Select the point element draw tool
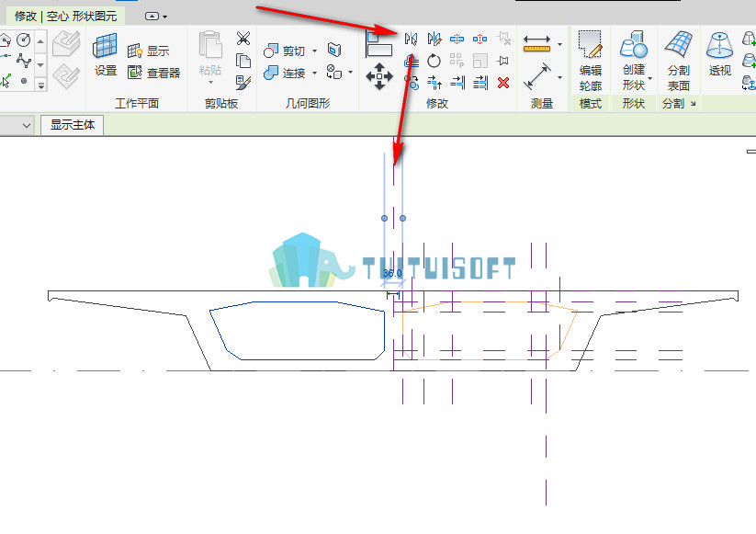Screen dimensions: 756x534 (24, 81)
